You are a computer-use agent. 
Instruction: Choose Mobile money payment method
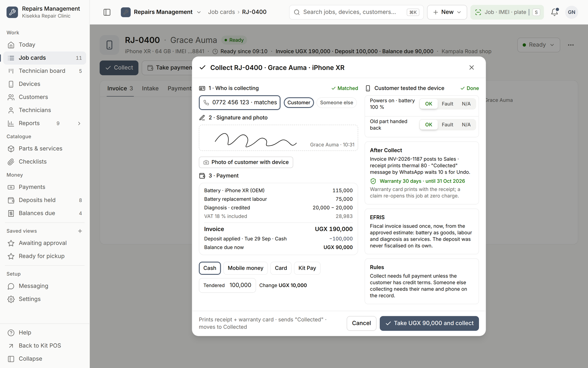point(245,268)
